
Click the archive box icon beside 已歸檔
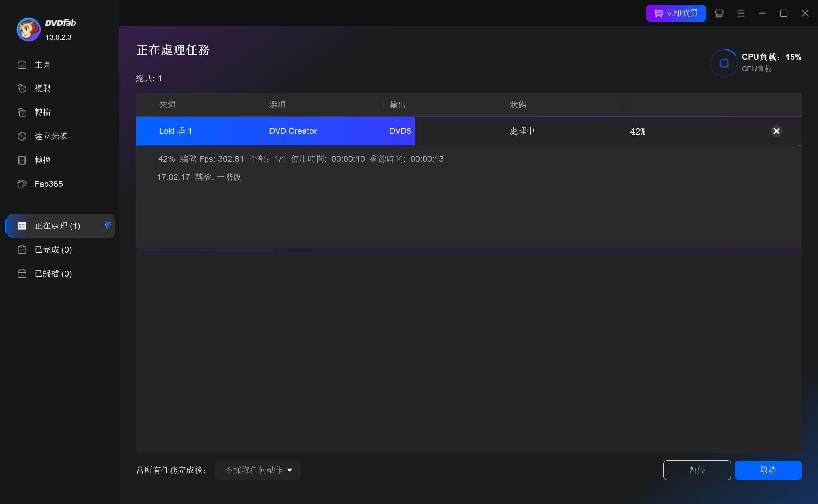coord(22,274)
